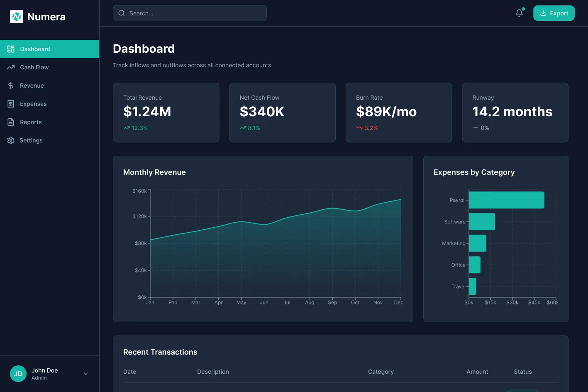Go to the Cash Flow page
Screen dimensions: 588x392
pos(50,67)
